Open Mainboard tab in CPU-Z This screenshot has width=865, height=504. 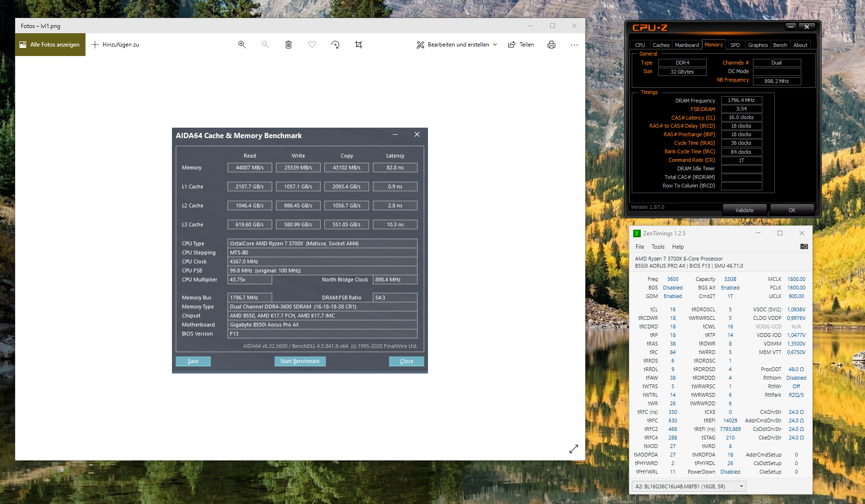coord(687,45)
